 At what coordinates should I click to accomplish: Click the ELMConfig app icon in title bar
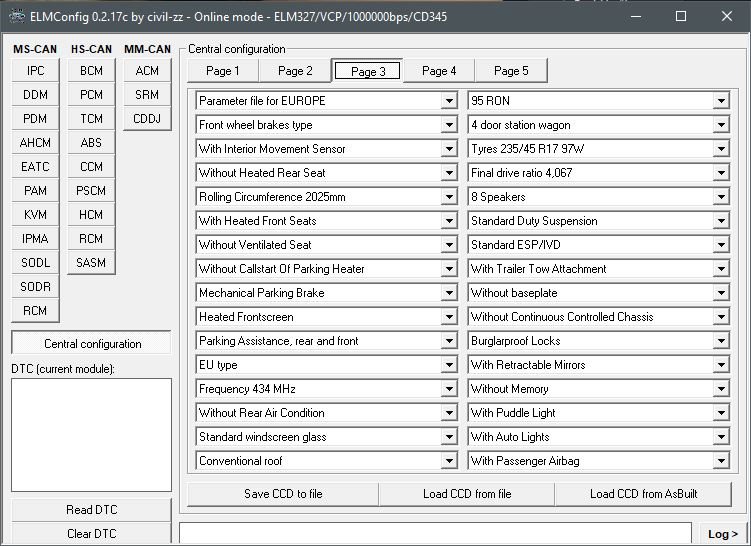16,16
